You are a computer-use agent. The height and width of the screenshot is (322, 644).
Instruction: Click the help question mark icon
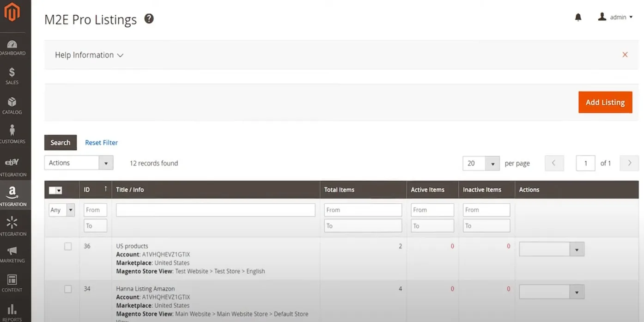(x=149, y=18)
